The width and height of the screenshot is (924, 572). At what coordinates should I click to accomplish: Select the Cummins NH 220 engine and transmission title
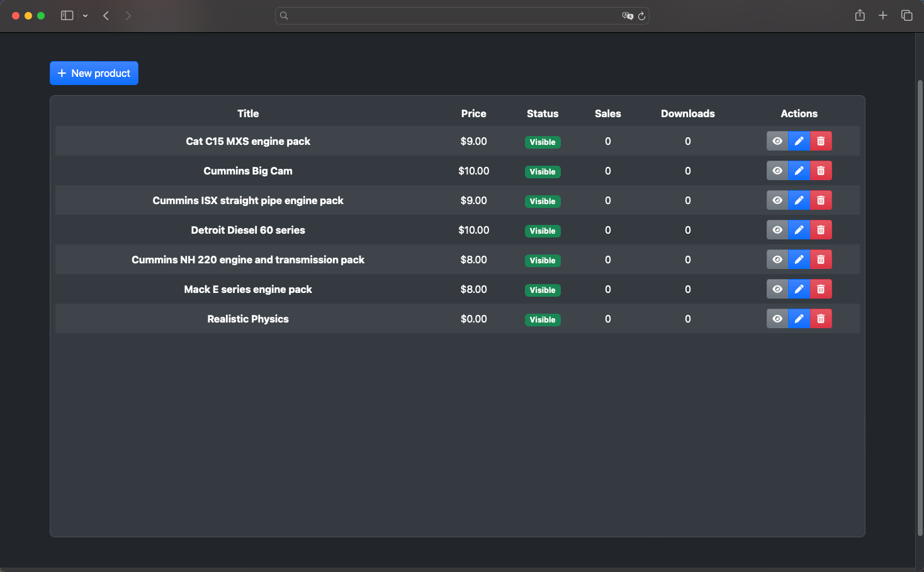pos(248,260)
